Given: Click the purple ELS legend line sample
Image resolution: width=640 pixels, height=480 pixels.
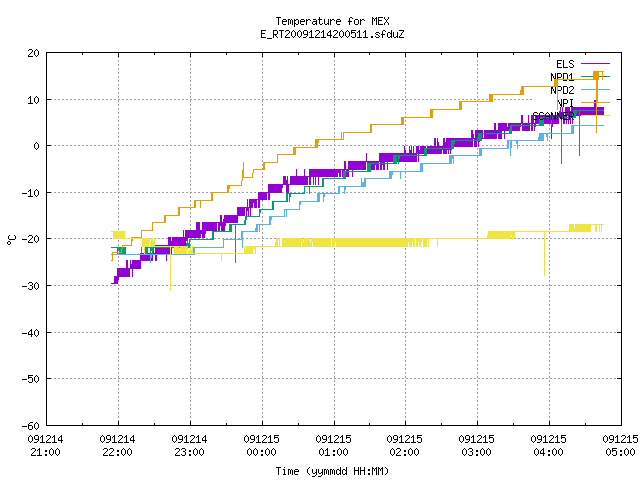Looking at the screenshot, I should [595, 64].
